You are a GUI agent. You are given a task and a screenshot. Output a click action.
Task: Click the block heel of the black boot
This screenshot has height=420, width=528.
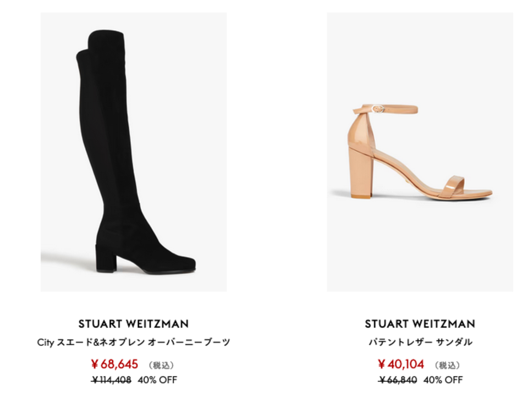coord(106,258)
